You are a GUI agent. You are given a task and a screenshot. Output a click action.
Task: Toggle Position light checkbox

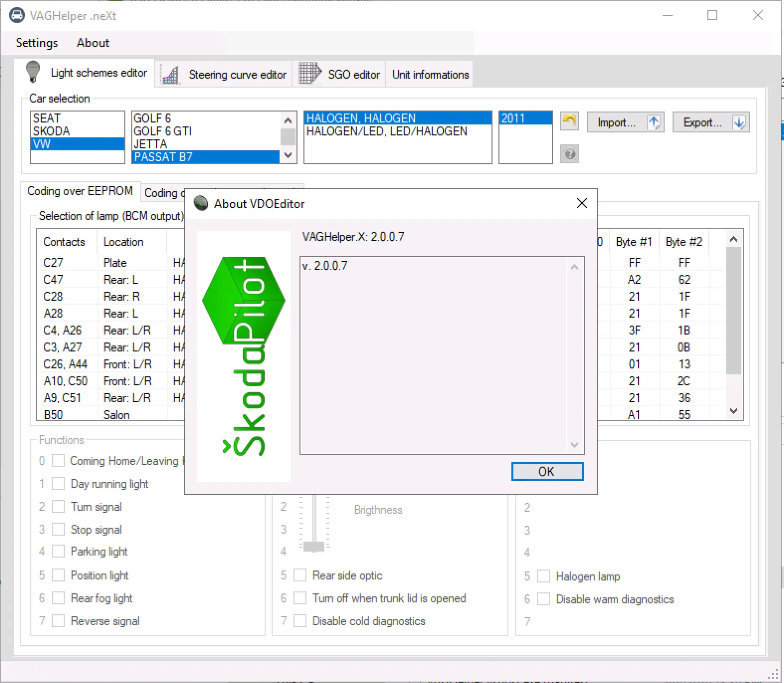point(58,575)
